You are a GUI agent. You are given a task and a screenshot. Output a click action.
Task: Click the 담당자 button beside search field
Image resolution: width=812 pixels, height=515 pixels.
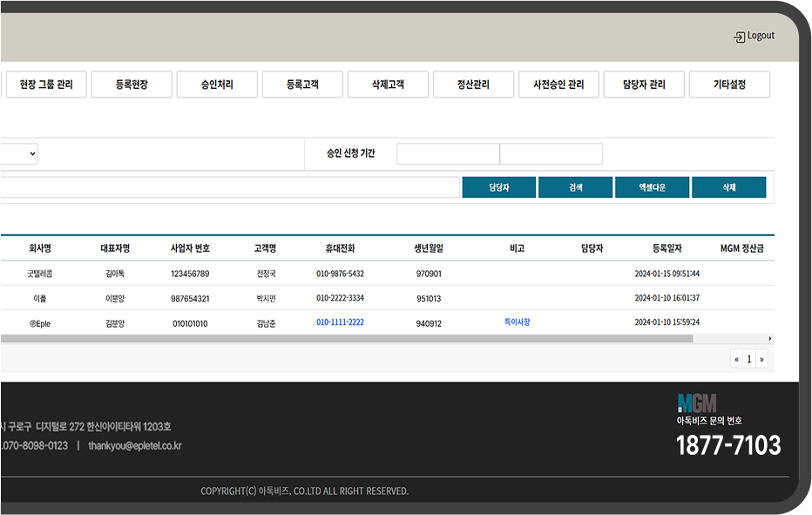(x=499, y=187)
